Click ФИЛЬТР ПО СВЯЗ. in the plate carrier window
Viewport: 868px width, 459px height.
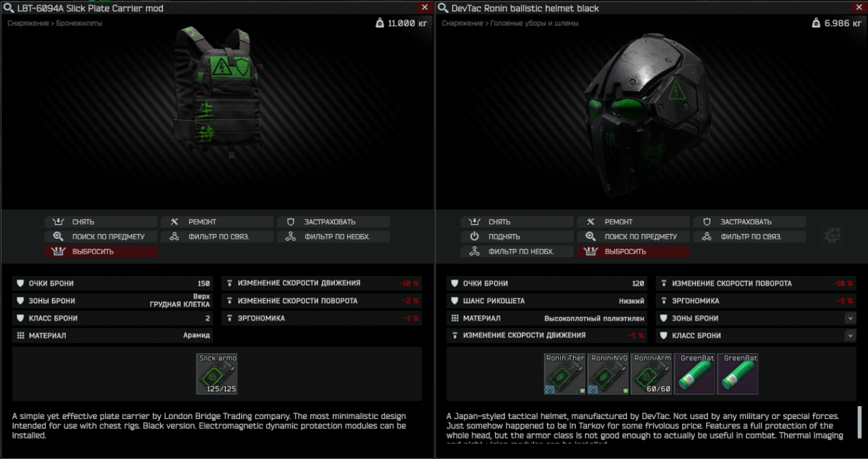click(217, 237)
